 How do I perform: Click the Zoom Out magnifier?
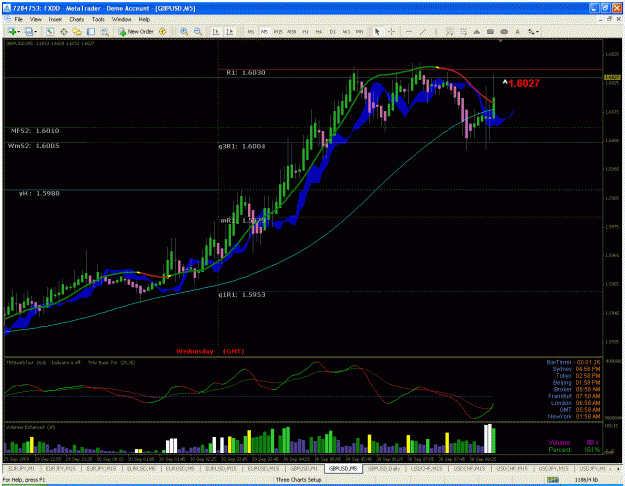pos(198,31)
